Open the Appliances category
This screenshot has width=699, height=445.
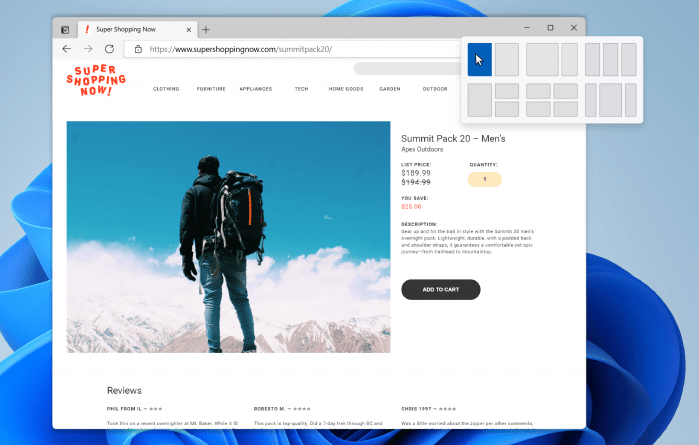tap(255, 89)
